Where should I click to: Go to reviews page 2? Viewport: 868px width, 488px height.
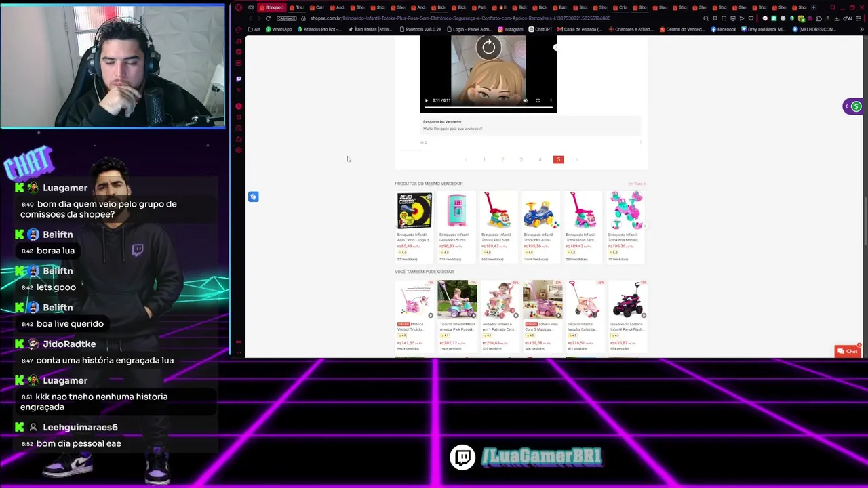[x=502, y=160]
